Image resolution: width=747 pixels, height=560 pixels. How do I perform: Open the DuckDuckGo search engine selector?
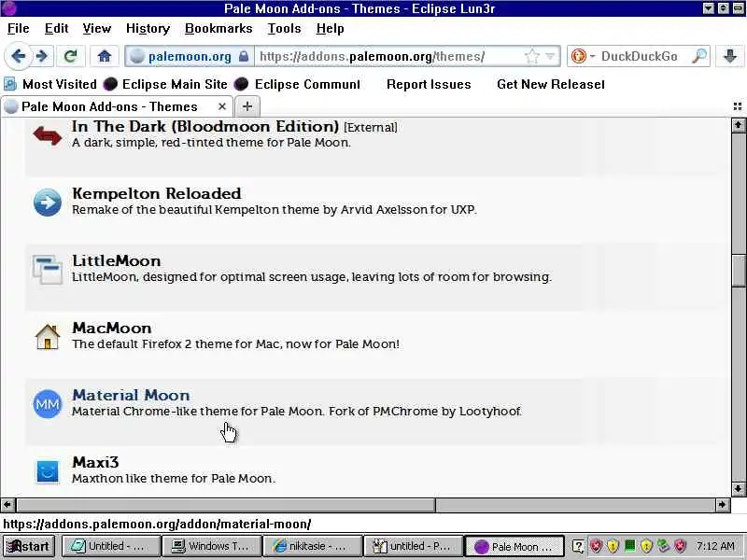583,56
